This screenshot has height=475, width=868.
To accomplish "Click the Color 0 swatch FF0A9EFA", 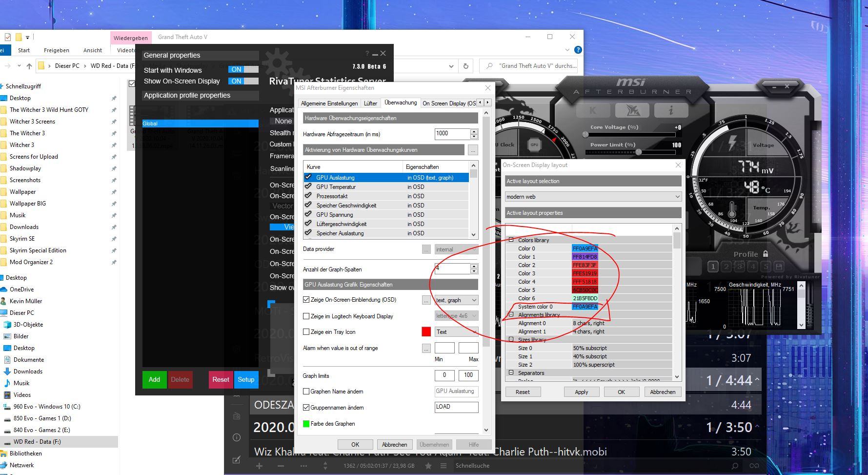I will point(585,248).
